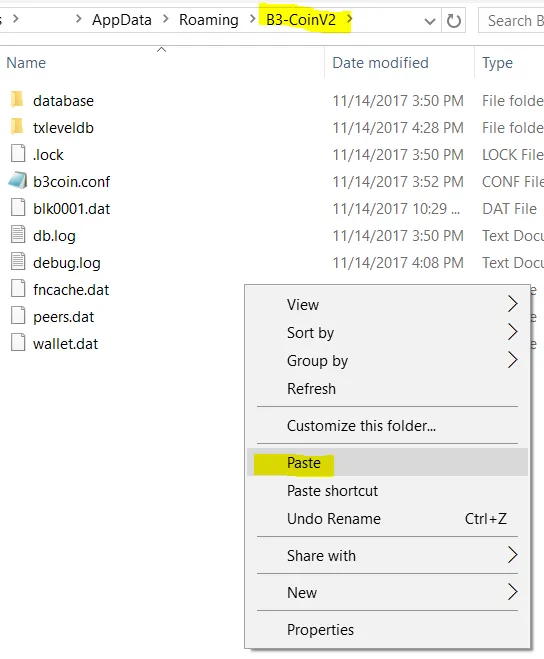Click the 11/14/2017 3:52 PM date cell
544x659 pixels.
click(x=398, y=182)
